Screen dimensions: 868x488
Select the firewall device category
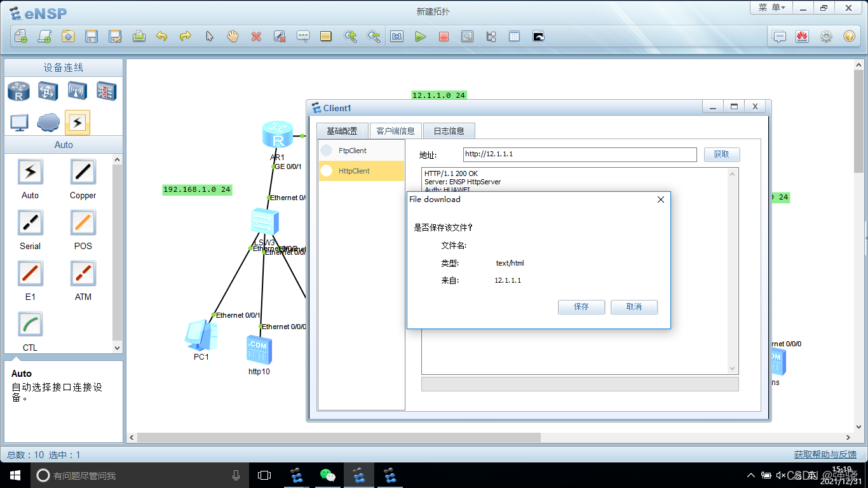click(106, 91)
